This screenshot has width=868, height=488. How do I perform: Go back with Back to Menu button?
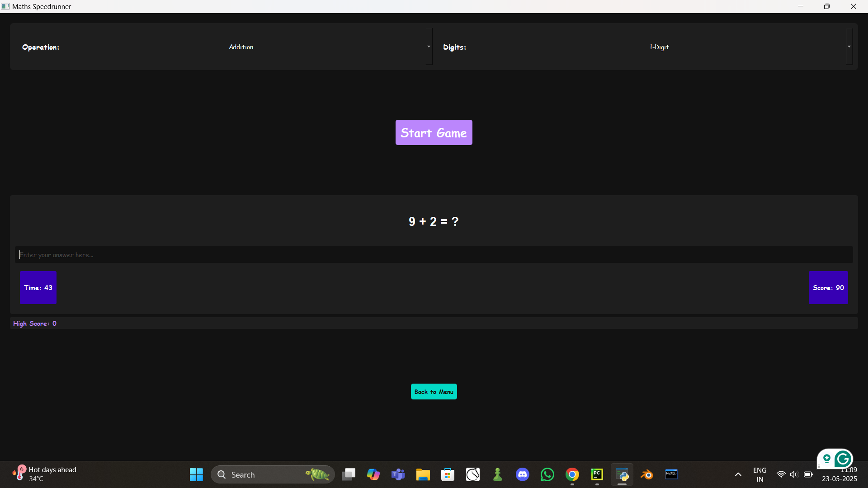point(434,392)
